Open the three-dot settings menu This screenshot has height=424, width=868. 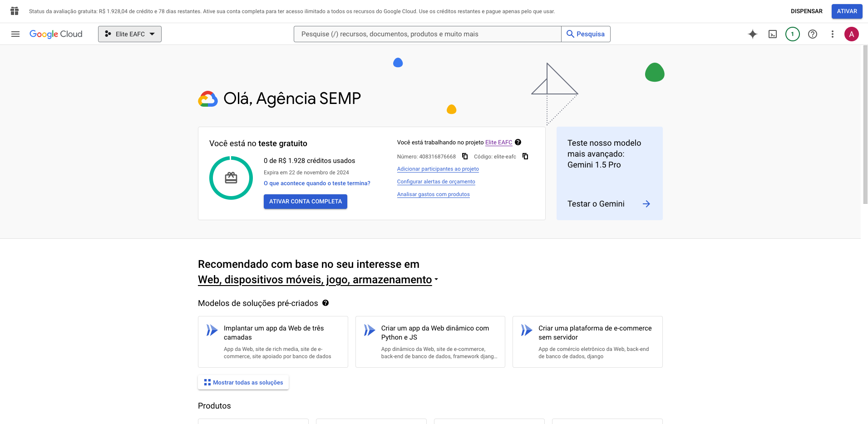point(833,34)
